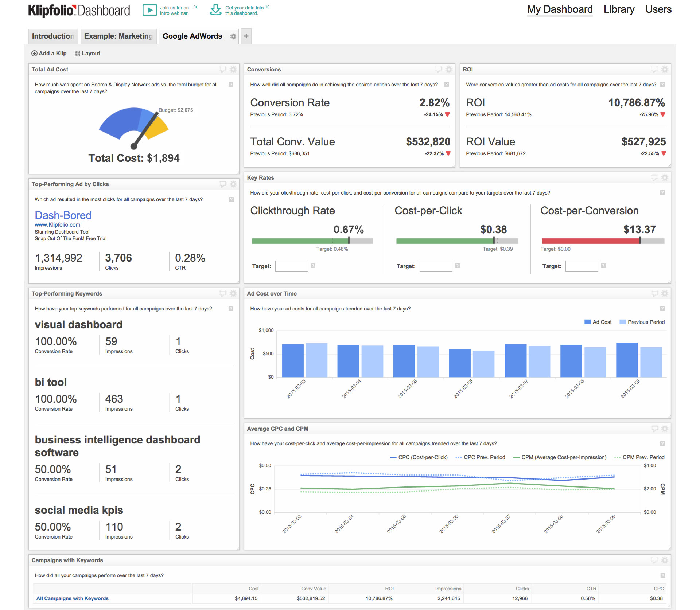This screenshot has height=610, width=700.
Task: Add a new dashboard tab with the plus icon
Action: point(246,36)
